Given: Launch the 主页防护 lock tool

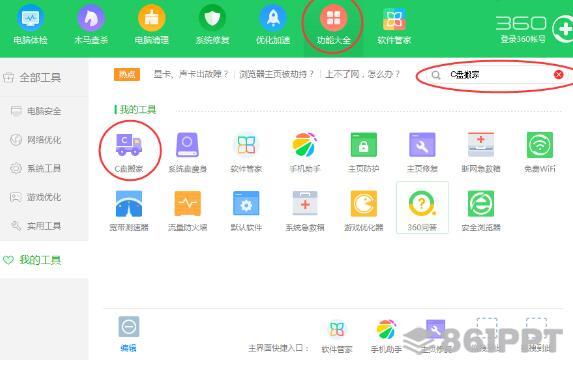Looking at the screenshot, I should (x=364, y=153).
